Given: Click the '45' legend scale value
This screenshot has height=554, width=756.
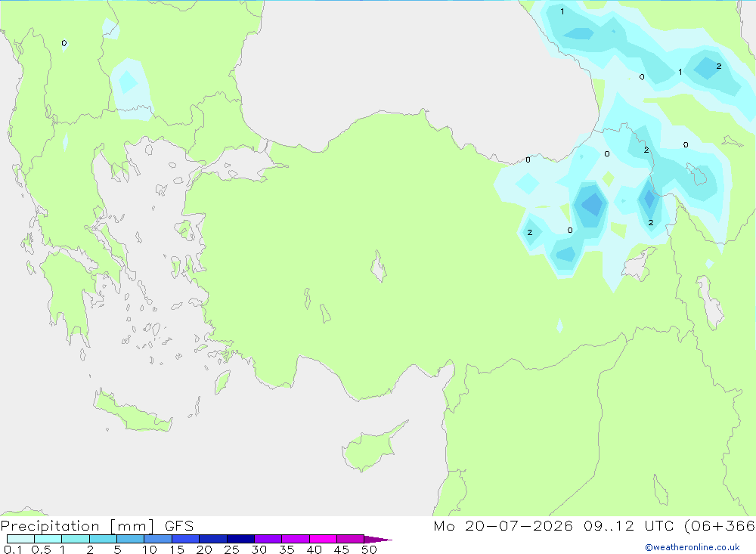Looking at the screenshot, I should coord(342,549).
